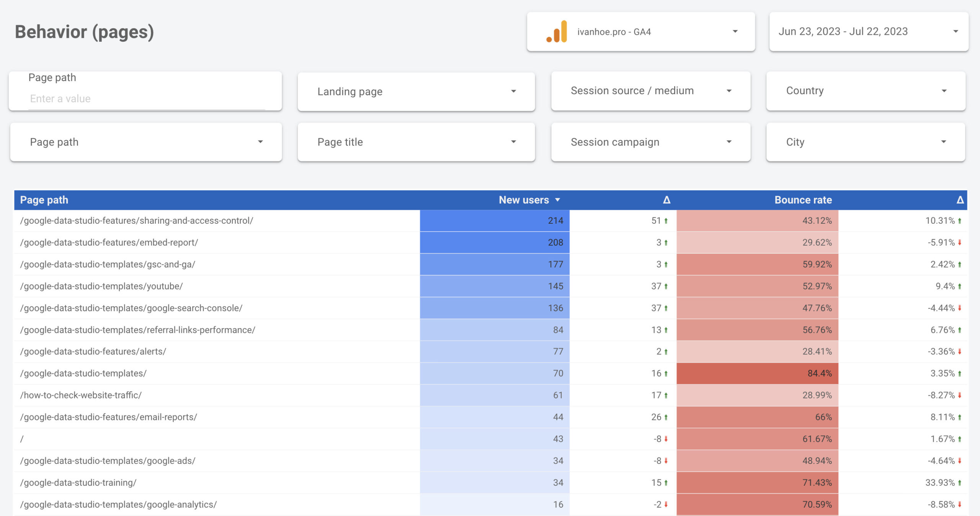Image resolution: width=980 pixels, height=516 pixels.
Task: Click the delta header after Bounce rate
Action: 960,200
